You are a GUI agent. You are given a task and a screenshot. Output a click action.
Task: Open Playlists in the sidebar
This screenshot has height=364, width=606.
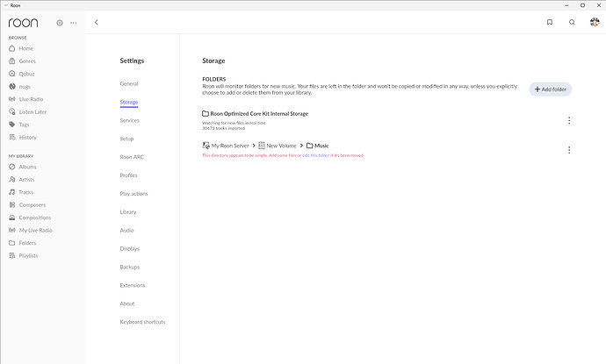[29, 255]
